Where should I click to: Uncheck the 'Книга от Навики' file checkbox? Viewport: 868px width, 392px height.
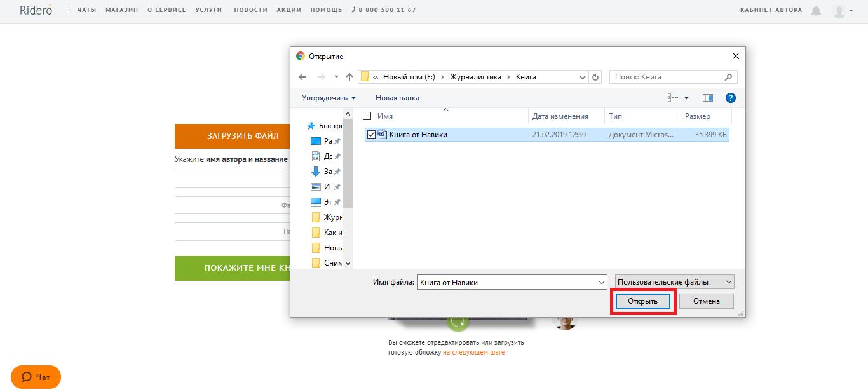point(371,135)
